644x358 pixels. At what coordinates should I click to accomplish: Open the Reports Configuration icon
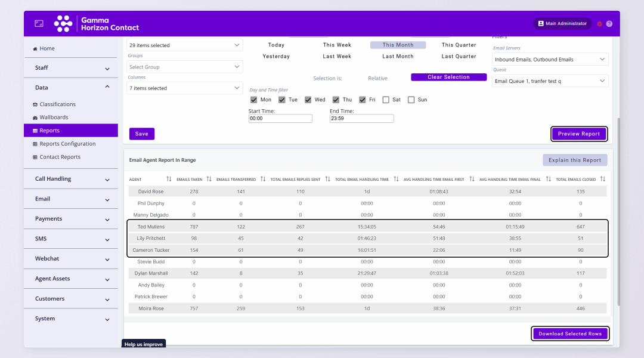(35, 143)
